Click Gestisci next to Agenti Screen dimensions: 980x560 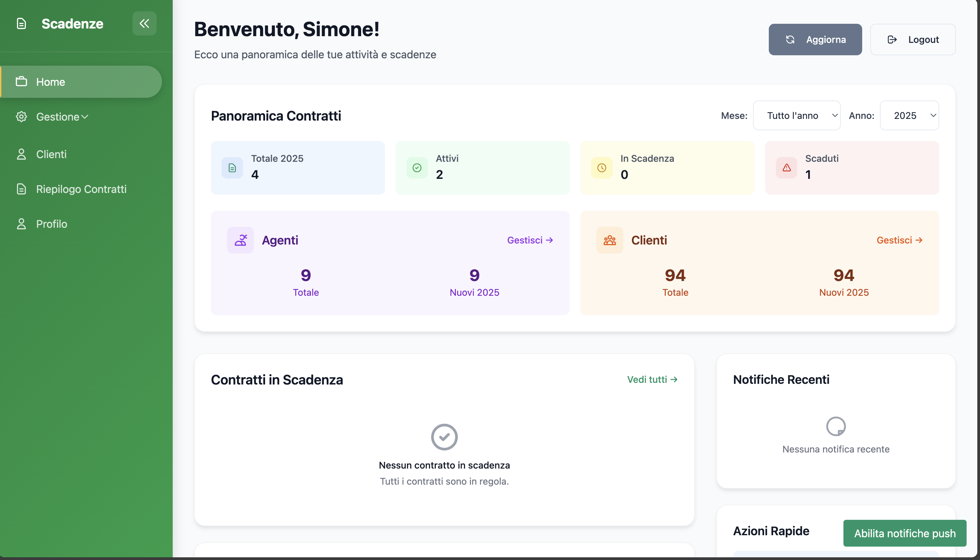point(530,239)
